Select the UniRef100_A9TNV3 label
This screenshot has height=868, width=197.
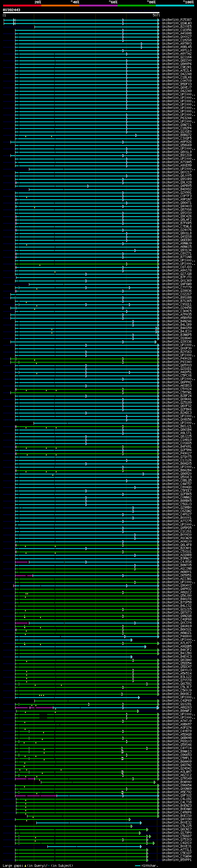[177, 43]
